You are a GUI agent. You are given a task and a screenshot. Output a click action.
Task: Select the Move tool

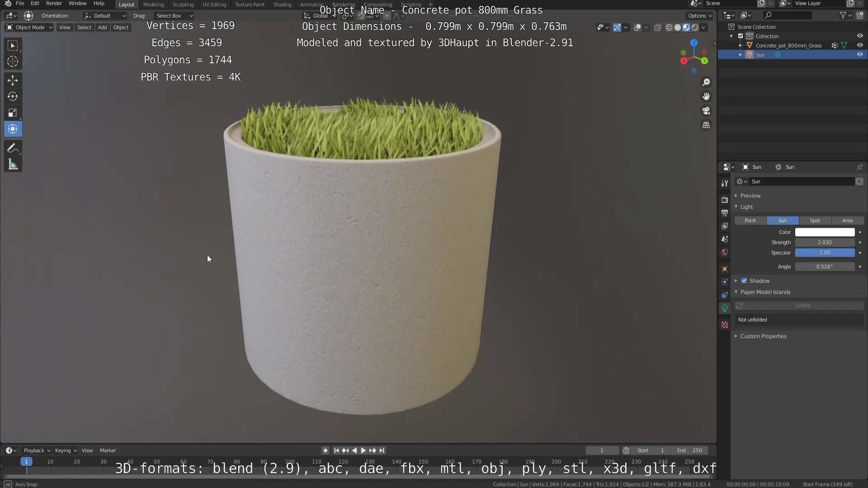tap(13, 80)
